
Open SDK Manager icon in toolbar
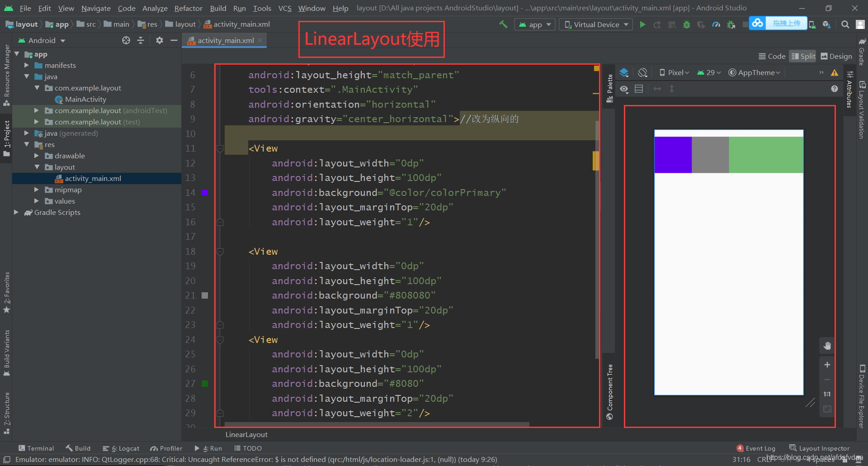pyautogui.click(x=827, y=24)
